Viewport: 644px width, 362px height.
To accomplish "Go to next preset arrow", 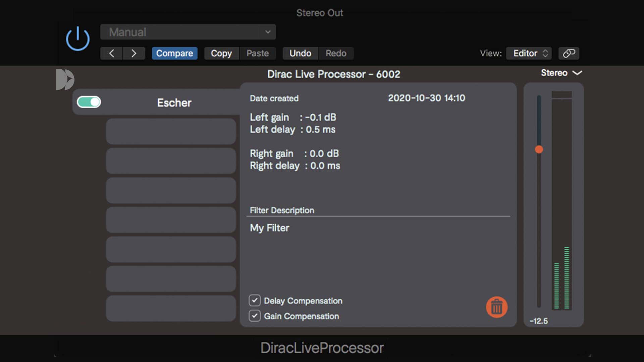I will (134, 53).
